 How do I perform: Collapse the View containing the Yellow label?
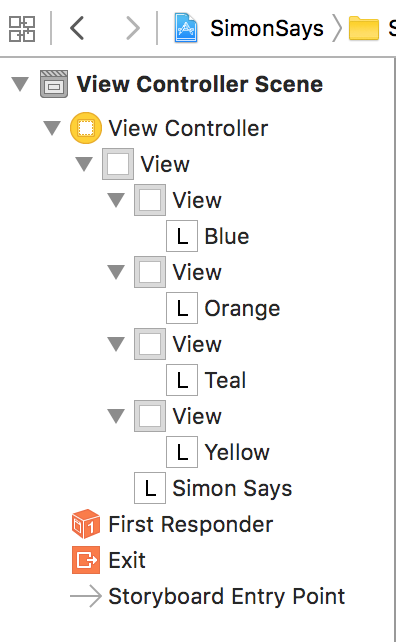(116, 416)
